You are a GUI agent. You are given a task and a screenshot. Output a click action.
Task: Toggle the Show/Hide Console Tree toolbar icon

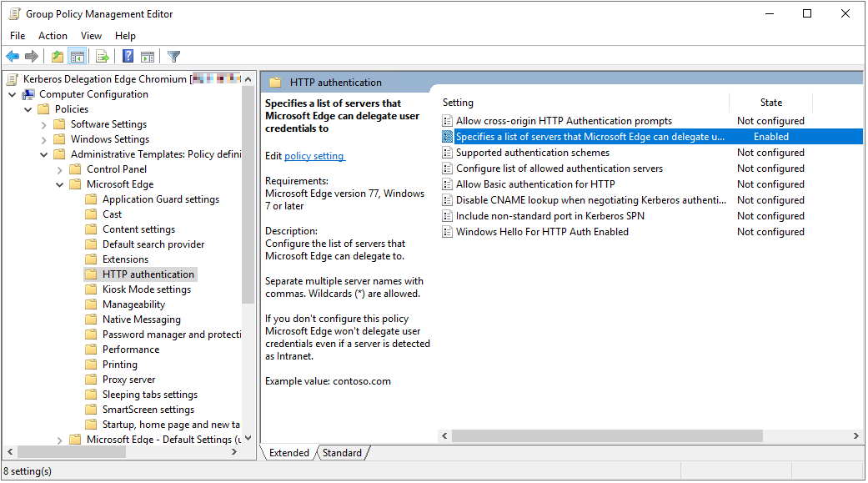(x=77, y=56)
